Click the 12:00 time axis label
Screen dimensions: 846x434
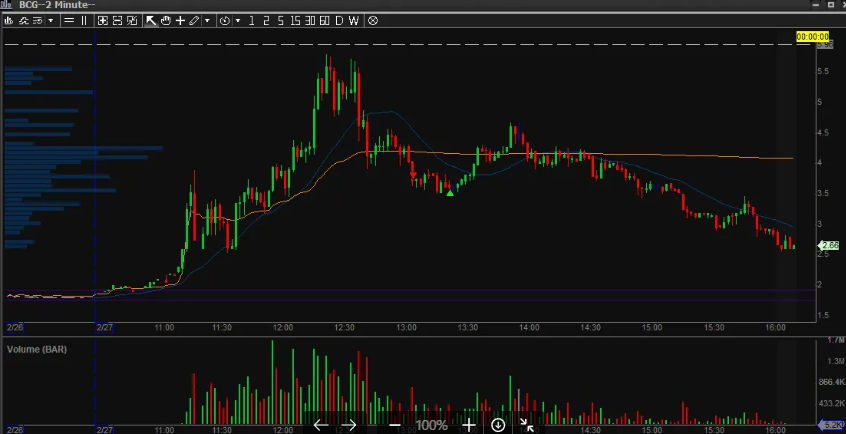(x=283, y=328)
